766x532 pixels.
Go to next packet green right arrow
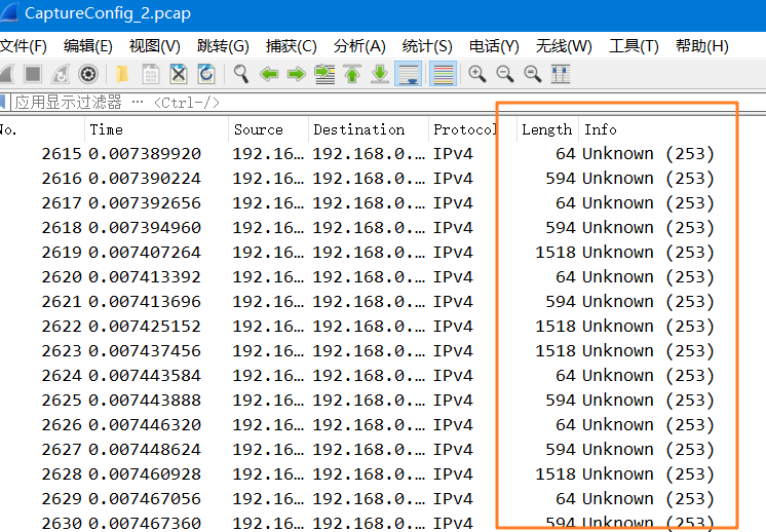[297, 74]
